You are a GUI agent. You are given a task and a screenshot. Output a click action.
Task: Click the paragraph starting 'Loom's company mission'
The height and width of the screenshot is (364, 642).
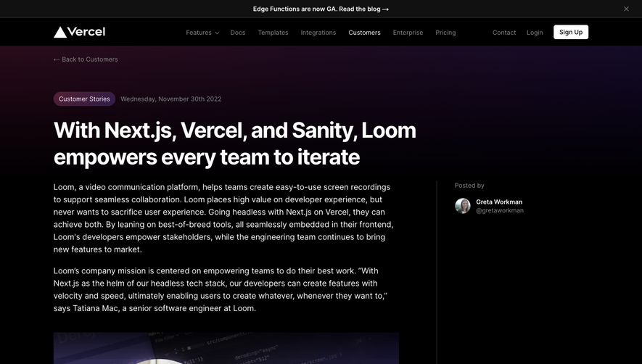[x=221, y=289]
